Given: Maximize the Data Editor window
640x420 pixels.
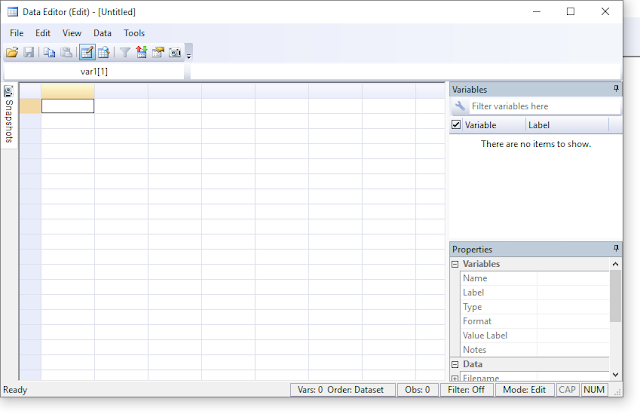Looking at the screenshot, I should 571,11.
